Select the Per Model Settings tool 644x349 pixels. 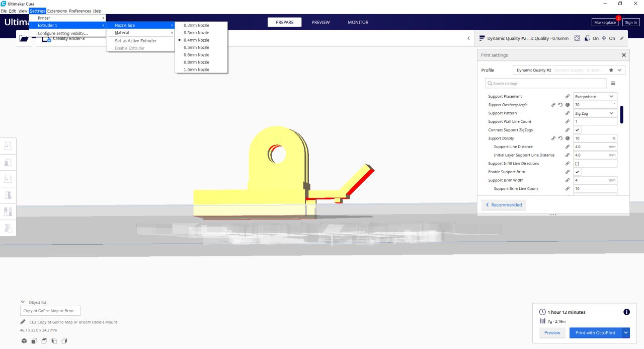click(8, 212)
